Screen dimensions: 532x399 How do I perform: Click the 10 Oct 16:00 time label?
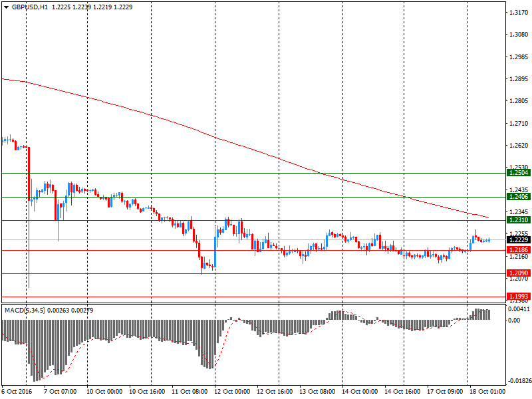[x=147, y=392]
